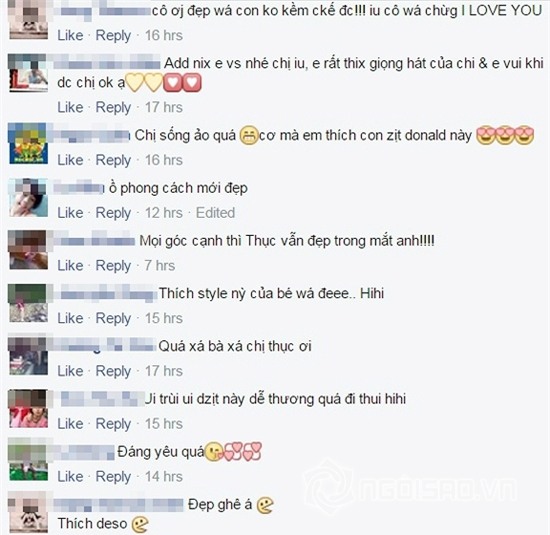
Task: Open avatar of 'Ji trùi ui' commenter
Action: pos(28,408)
